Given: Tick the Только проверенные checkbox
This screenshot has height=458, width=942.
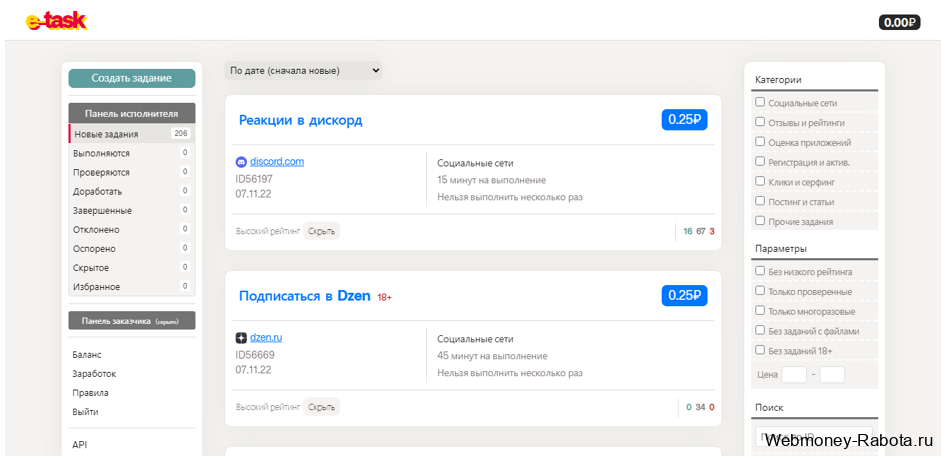Looking at the screenshot, I should coord(760,291).
